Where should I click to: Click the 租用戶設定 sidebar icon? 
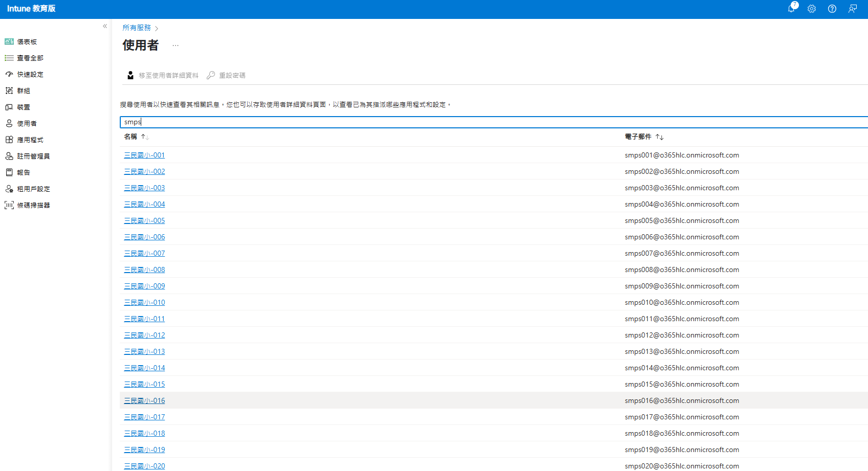(9, 189)
